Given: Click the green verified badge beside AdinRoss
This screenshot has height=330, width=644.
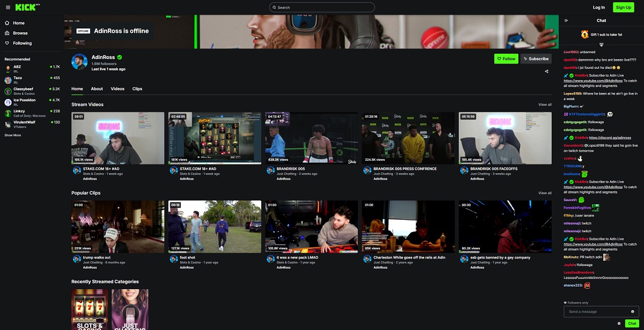Looking at the screenshot, I should pos(120,57).
